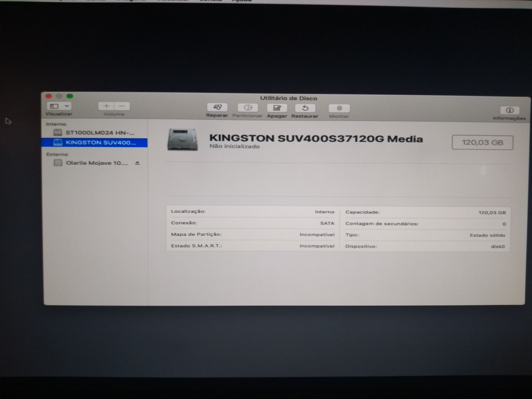532x399 pixels.
Task: Click the remove volume minus button
Action: click(122, 106)
